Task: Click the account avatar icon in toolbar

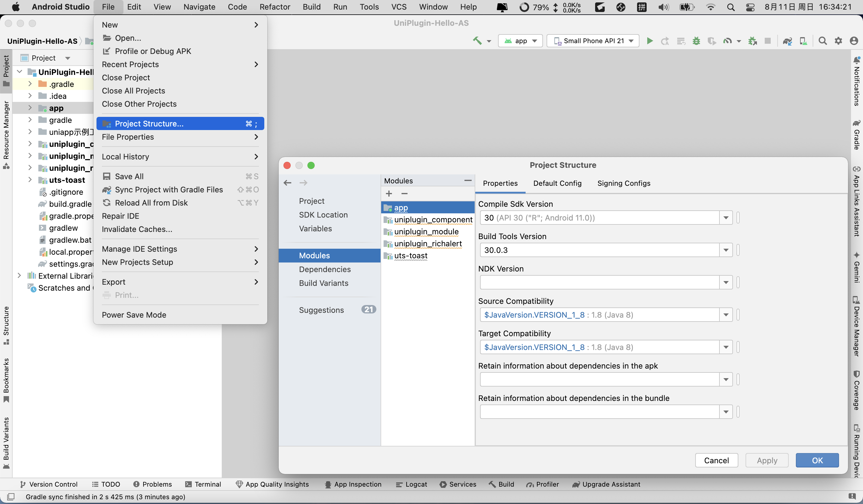Action: click(854, 41)
